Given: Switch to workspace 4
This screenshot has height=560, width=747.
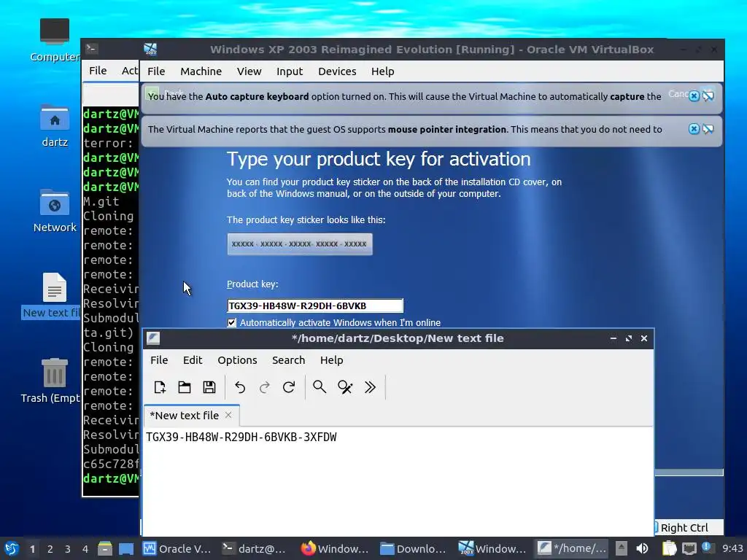Looking at the screenshot, I should pyautogui.click(x=85, y=549).
